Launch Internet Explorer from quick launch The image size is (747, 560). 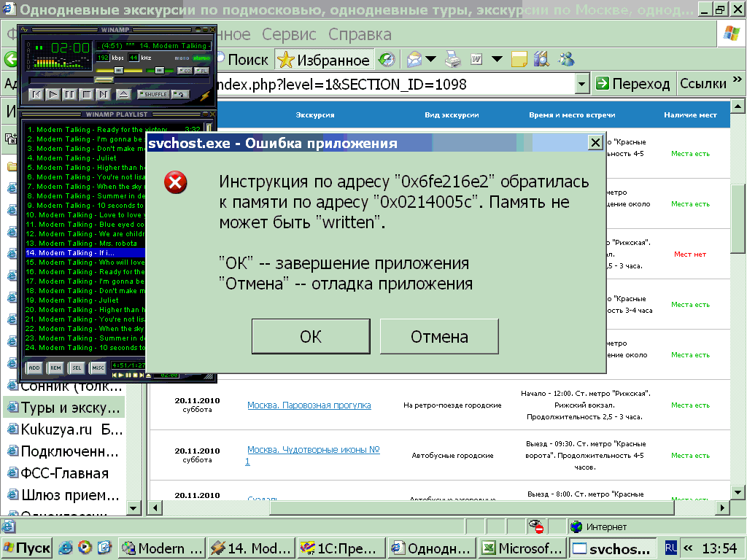[x=66, y=548]
